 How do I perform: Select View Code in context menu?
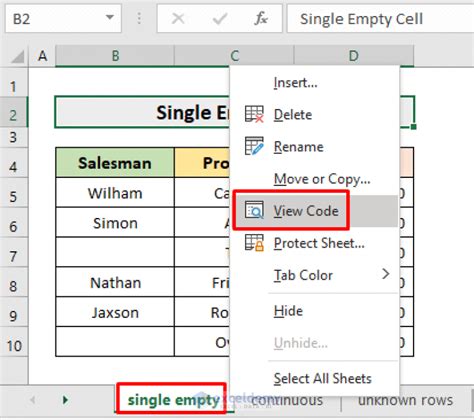(x=315, y=211)
